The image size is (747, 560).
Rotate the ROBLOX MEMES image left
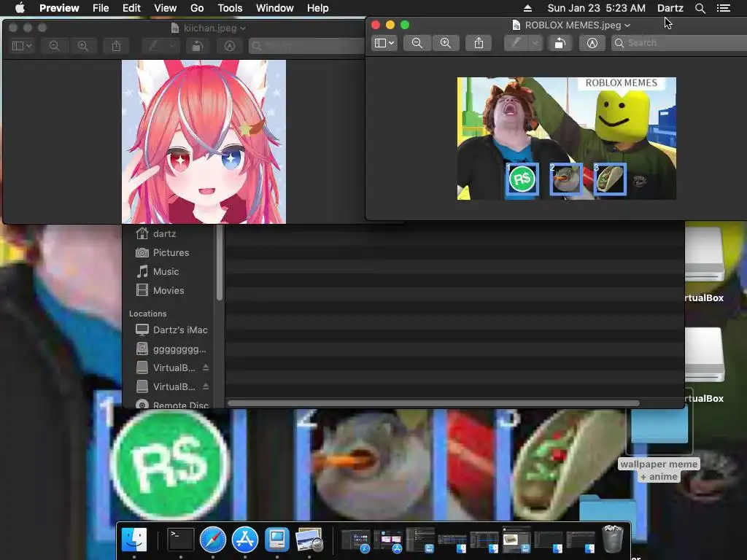pyautogui.click(x=560, y=43)
